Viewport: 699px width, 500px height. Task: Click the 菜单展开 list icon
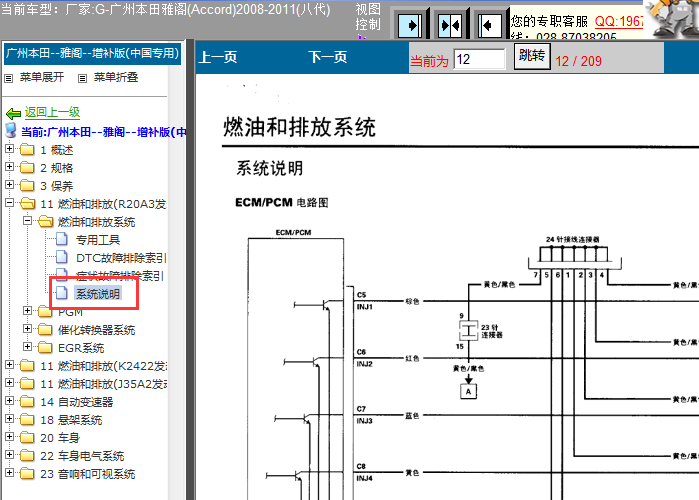[8, 78]
